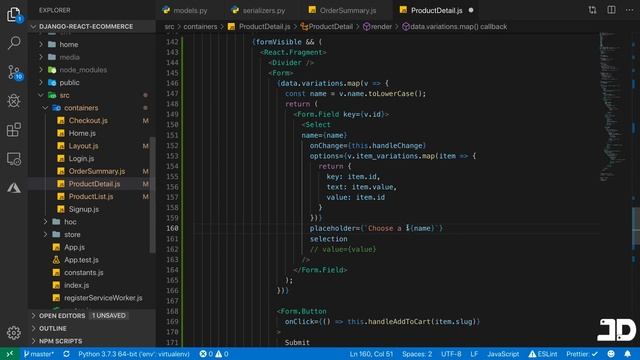Place cursor on line number 160
Image resolution: width=640 pixels, height=360 pixels.
[x=172, y=228]
